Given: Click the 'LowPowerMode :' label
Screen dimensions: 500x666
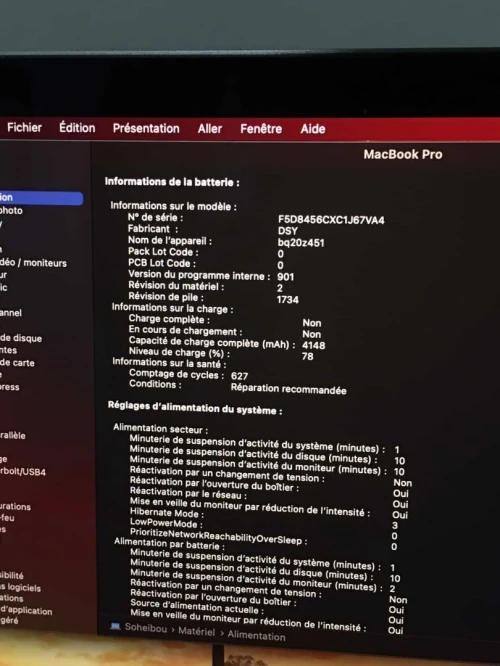Looking at the screenshot, I should [166, 523].
